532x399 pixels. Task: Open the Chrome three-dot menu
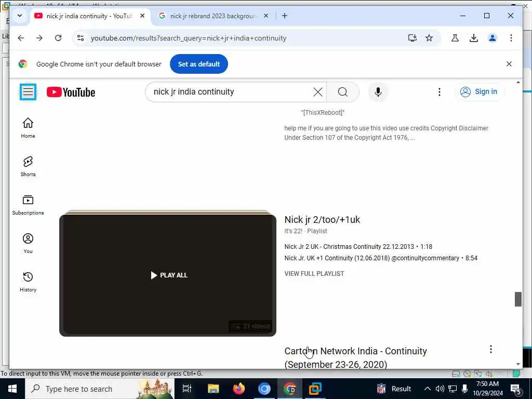coord(511,38)
